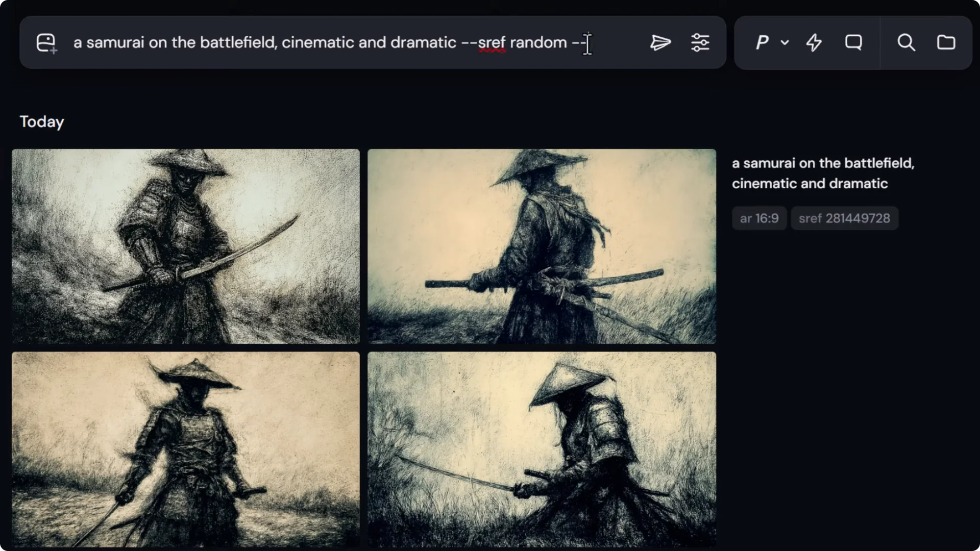Click the add image icon in prompt bar
Image resolution: width=980 pixels, height=551 pixels.
point(46,43)
